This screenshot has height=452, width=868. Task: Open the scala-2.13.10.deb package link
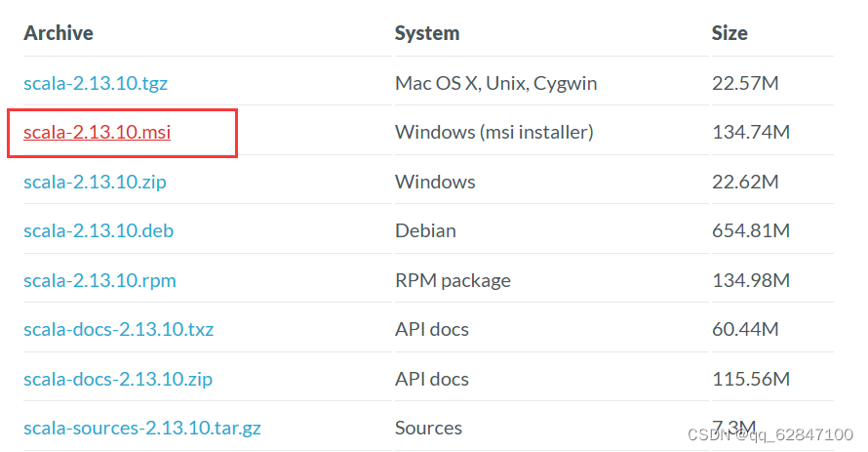tap(99, 230)
